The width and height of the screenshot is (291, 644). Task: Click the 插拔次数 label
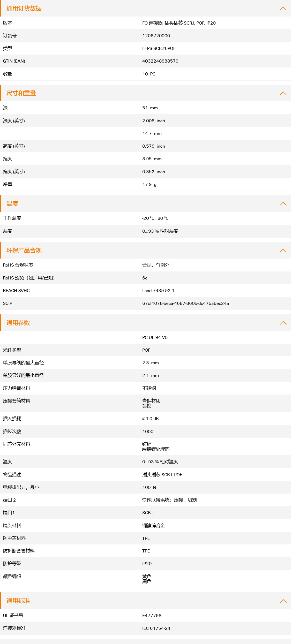[x=12, y=431]
